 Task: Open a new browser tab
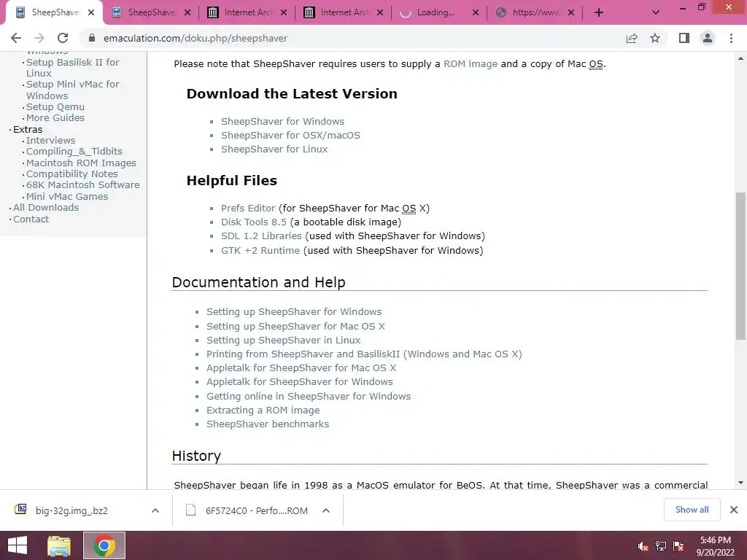click(599, 13)
